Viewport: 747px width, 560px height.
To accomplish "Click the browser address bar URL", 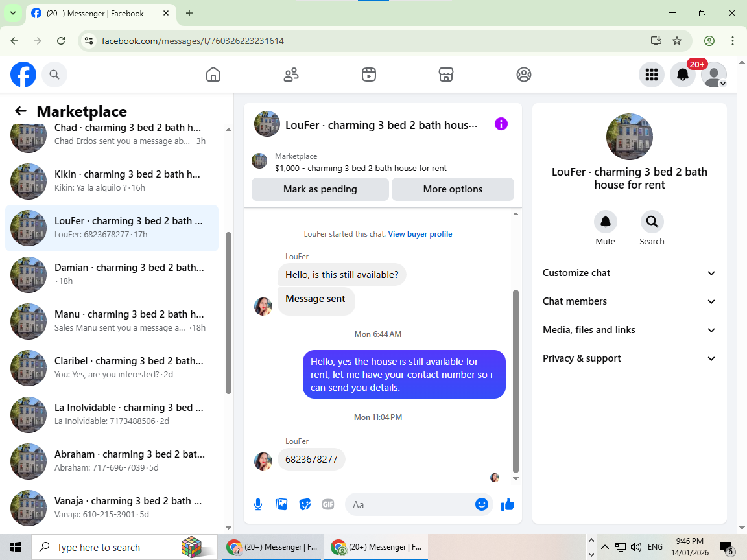I will click(193, 41).
